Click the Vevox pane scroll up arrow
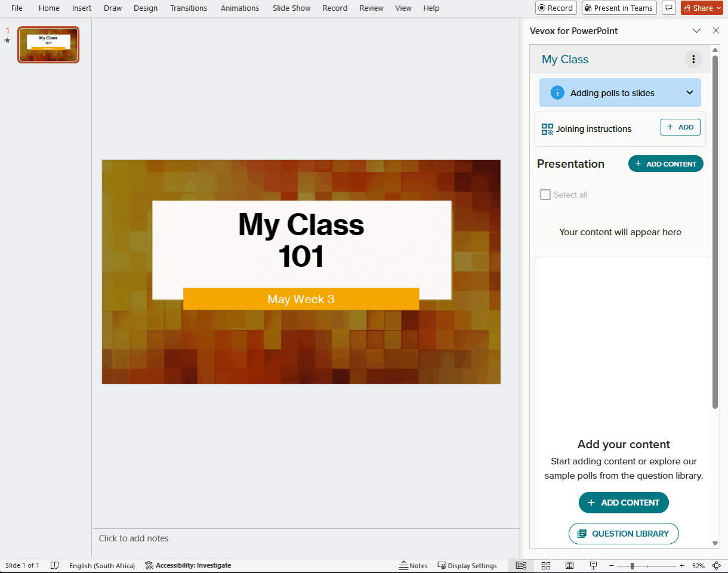The image size is (728, 573). (715, 50)
